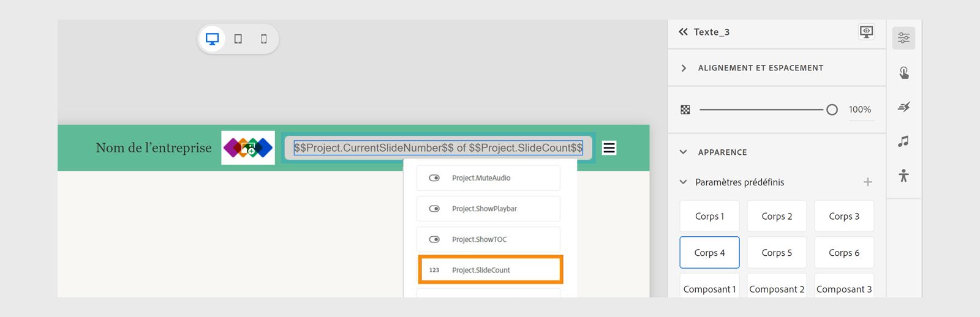Click the 123 icon beside Project.SlideCount

click(434, 270)
